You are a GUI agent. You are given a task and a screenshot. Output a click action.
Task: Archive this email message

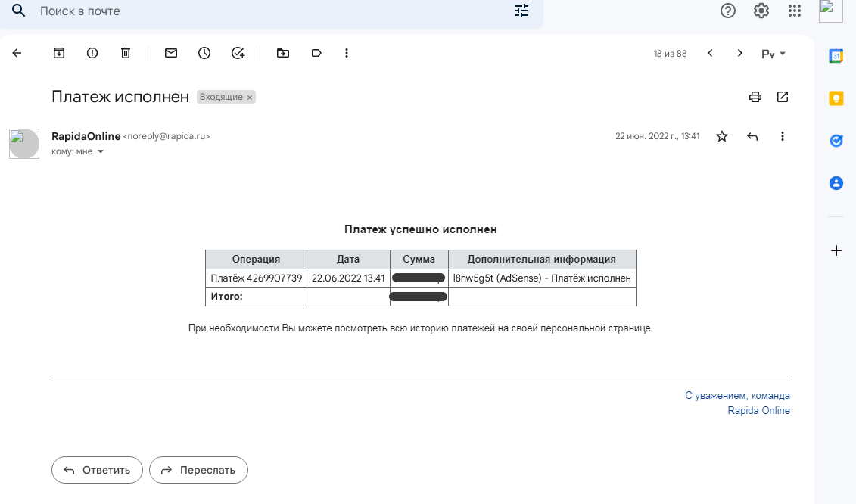coord(59,53)
